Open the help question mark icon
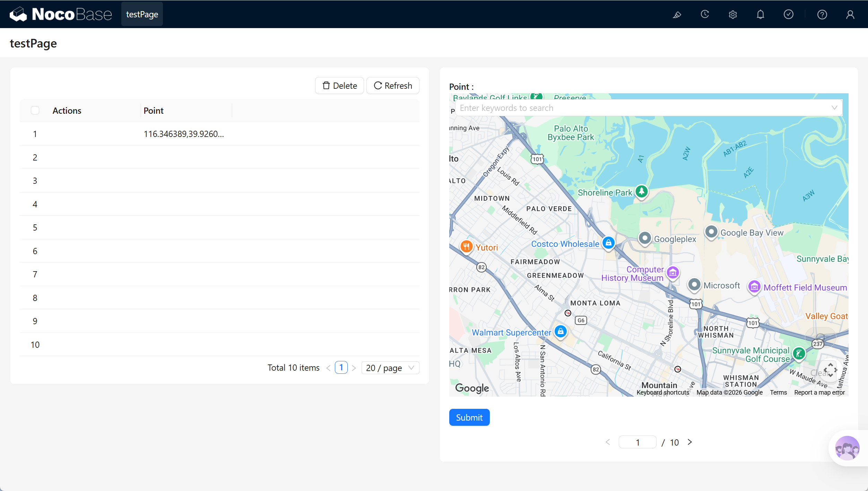Screen dimensions: 868x491 [822, 15]
